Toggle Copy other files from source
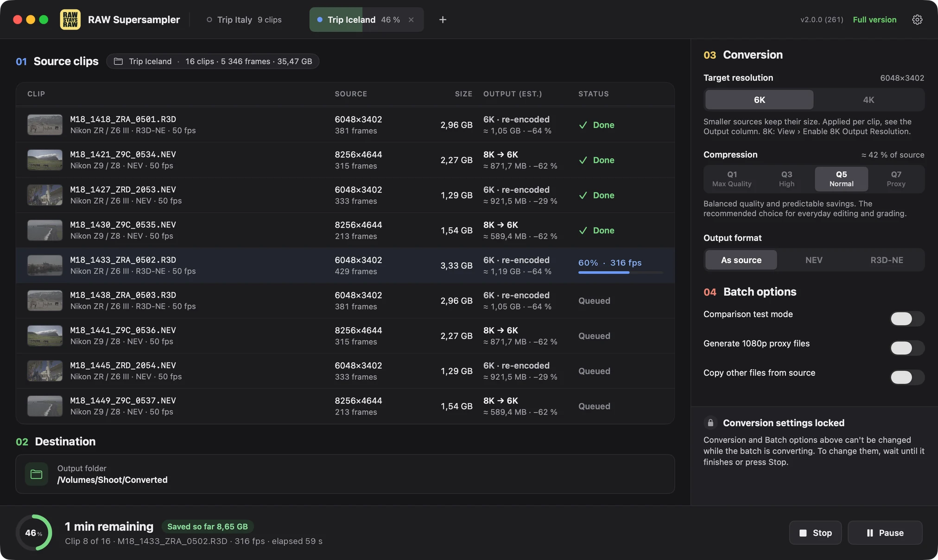Screen dimensions: 938x560 point(907,377)
